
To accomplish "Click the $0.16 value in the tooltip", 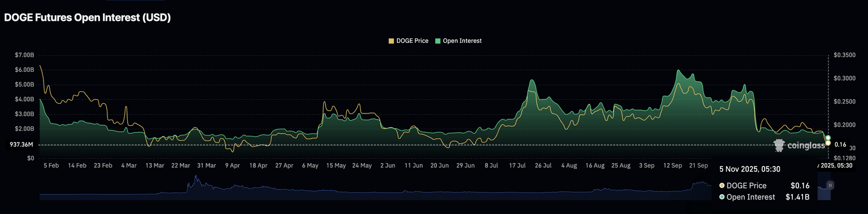I will pyautogui.click(x=800, y=185).
